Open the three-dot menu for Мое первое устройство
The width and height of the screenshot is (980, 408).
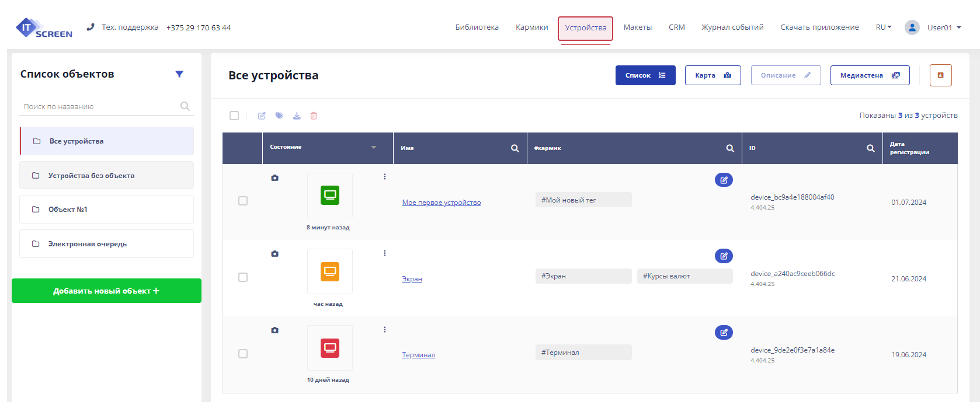click(x=385, y=177)
